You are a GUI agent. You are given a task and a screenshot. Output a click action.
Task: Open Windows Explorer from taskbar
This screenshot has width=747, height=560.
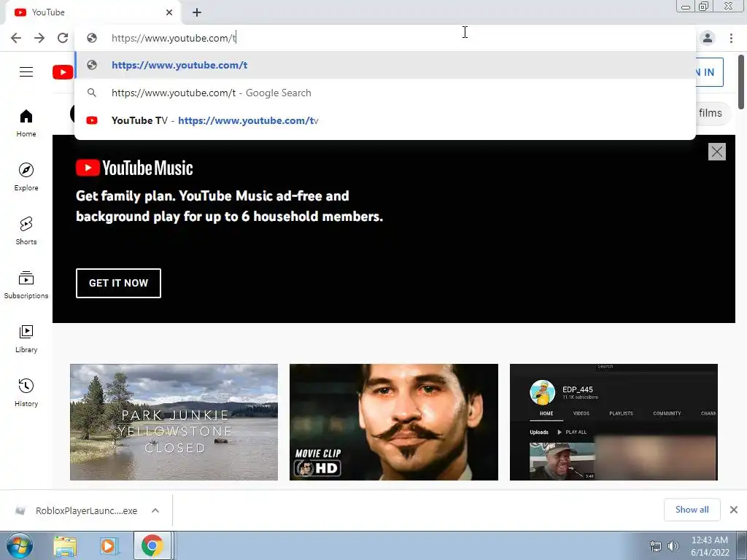pyautogui.click(x=65, y=546)
